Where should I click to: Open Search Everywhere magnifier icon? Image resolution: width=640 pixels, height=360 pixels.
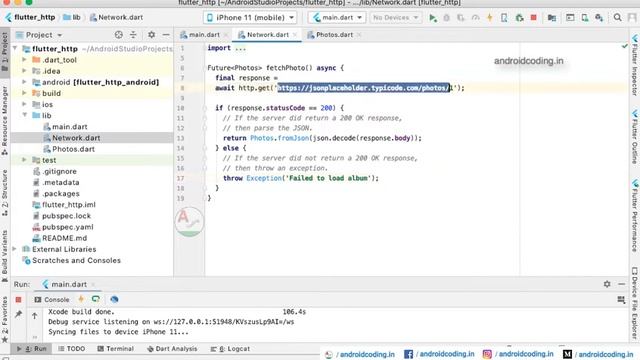618,18
